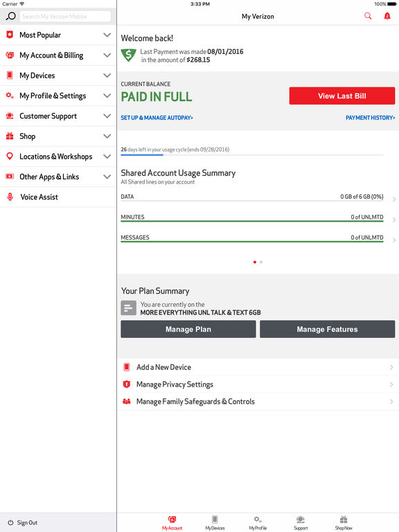
Task: Click the Add a New Device phone icon
Action: [127, 366]
